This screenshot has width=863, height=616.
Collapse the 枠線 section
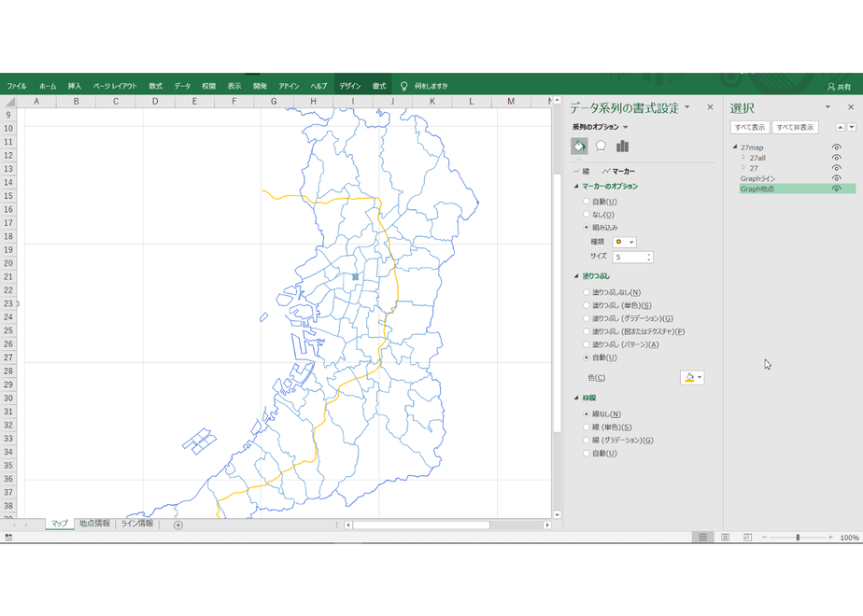pos(576,398)
